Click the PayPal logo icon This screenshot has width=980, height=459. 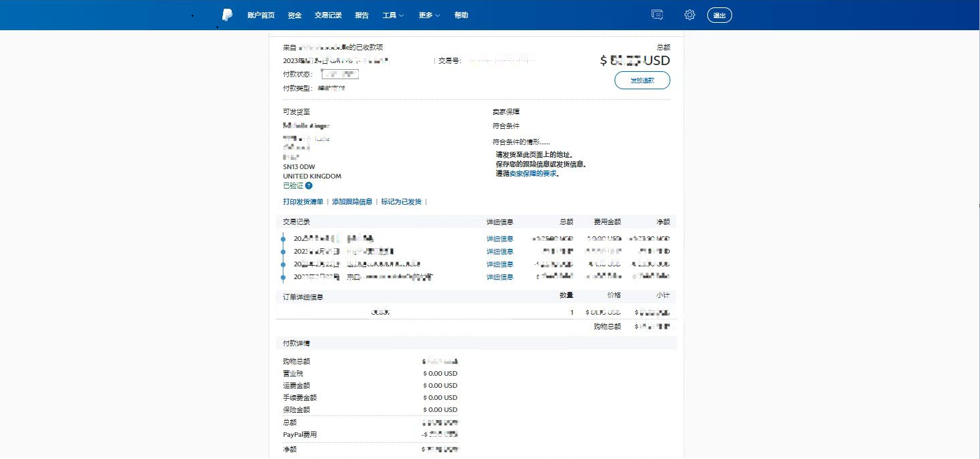(x=227, y=15)
